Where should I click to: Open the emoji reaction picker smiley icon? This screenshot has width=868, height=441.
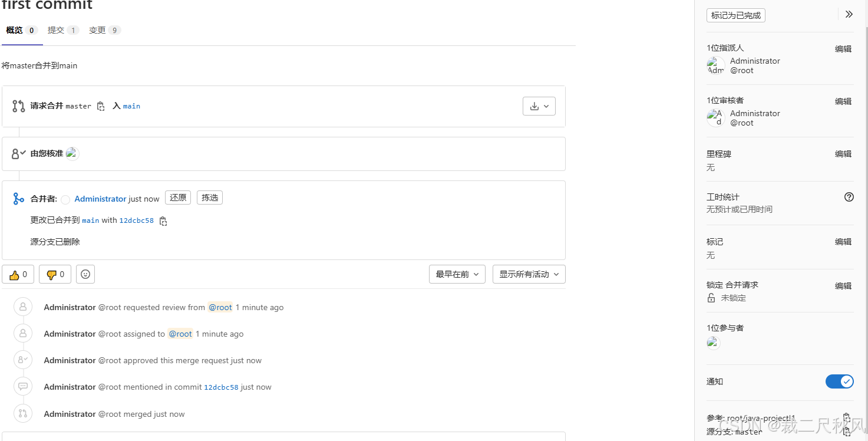[x=85, y=274]
